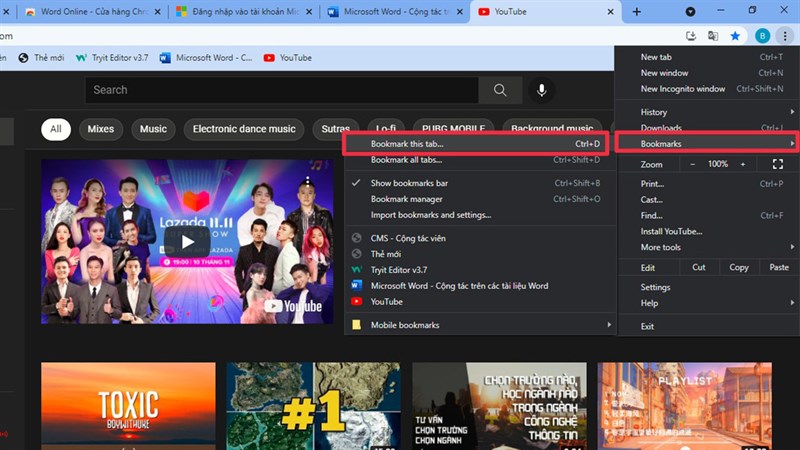Close the YouTube browser tab
This screenshot has height=450, width=800.
[610, 11]
